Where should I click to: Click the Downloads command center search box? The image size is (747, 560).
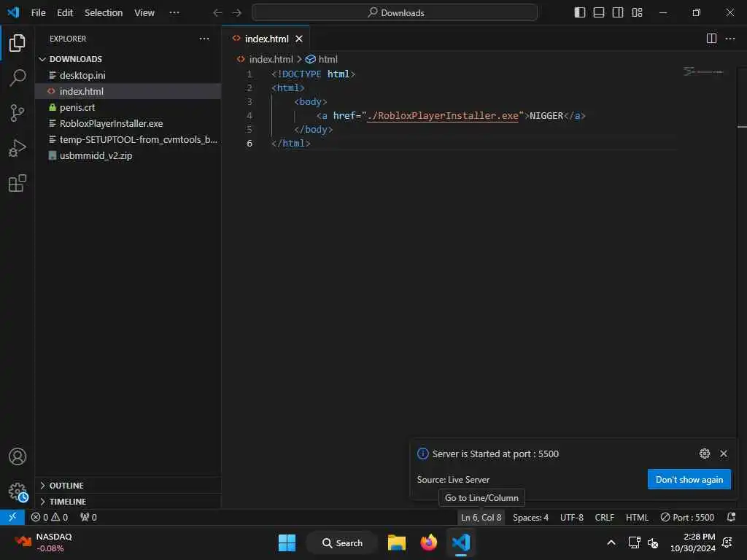pos(395,12)
